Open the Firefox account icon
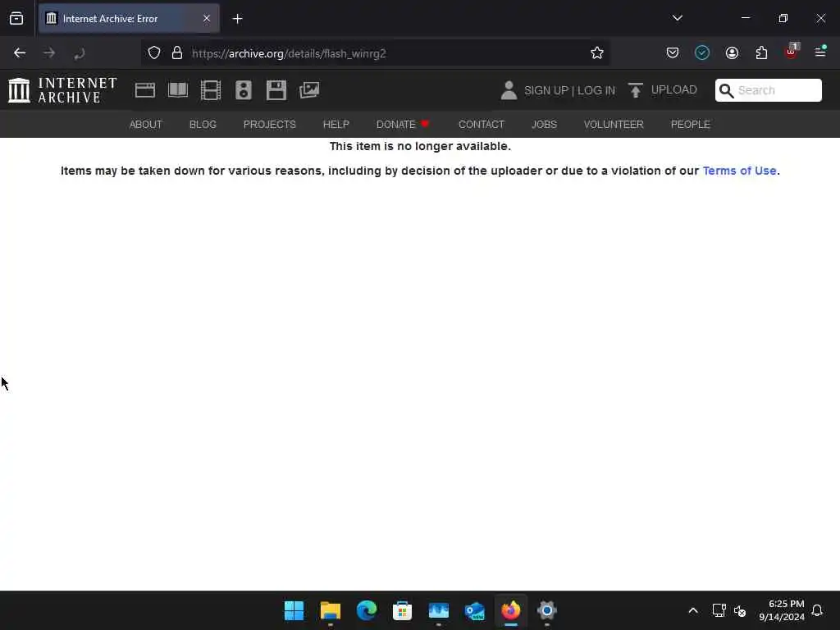 [732, 52]
